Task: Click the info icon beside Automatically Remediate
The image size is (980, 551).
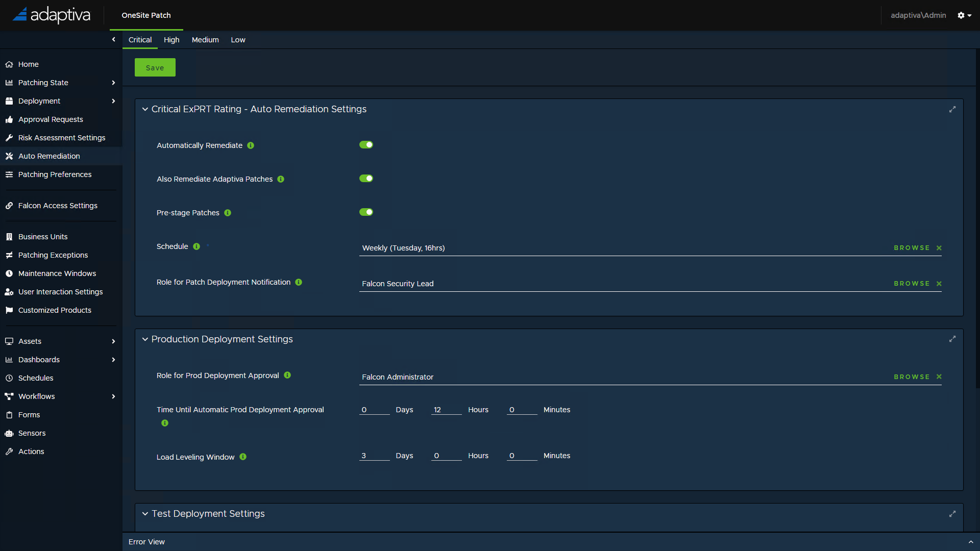Action: pos(251,145)
